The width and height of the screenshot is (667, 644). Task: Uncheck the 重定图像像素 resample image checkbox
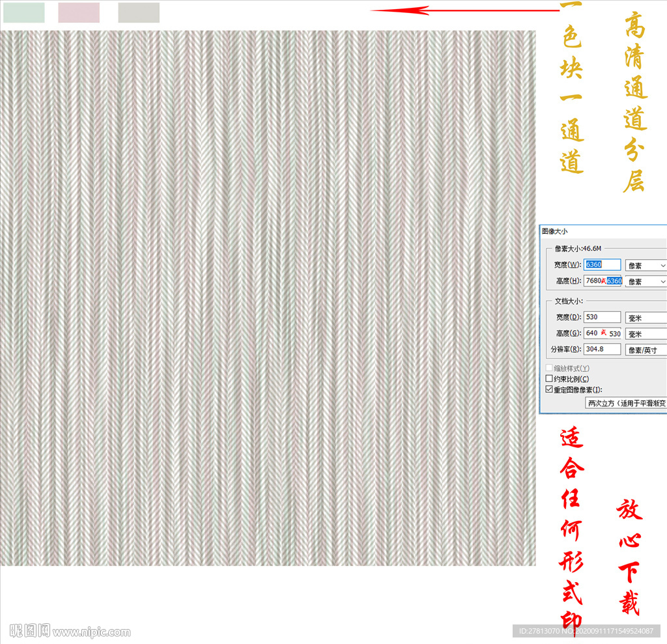pyautogui.click(x=549, y=389)
